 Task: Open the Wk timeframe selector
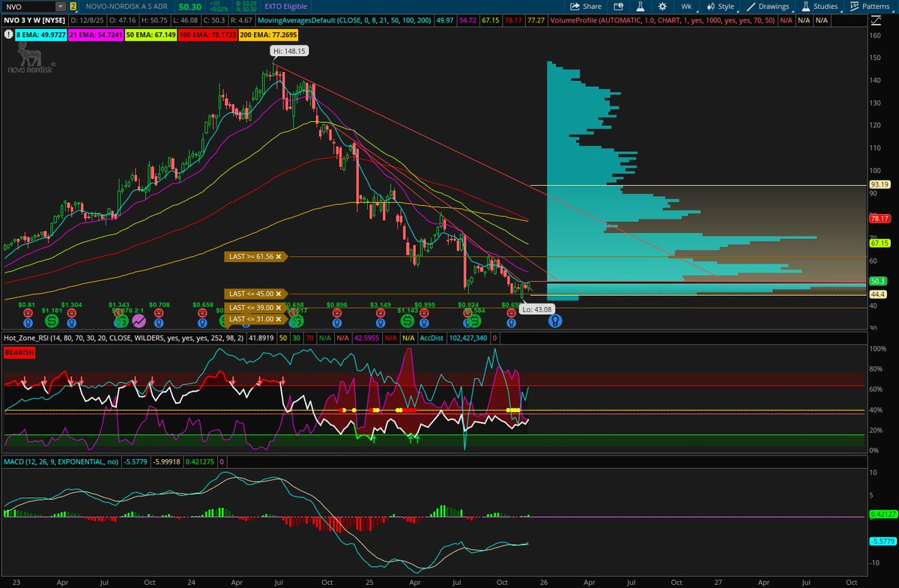coord(686,6)
